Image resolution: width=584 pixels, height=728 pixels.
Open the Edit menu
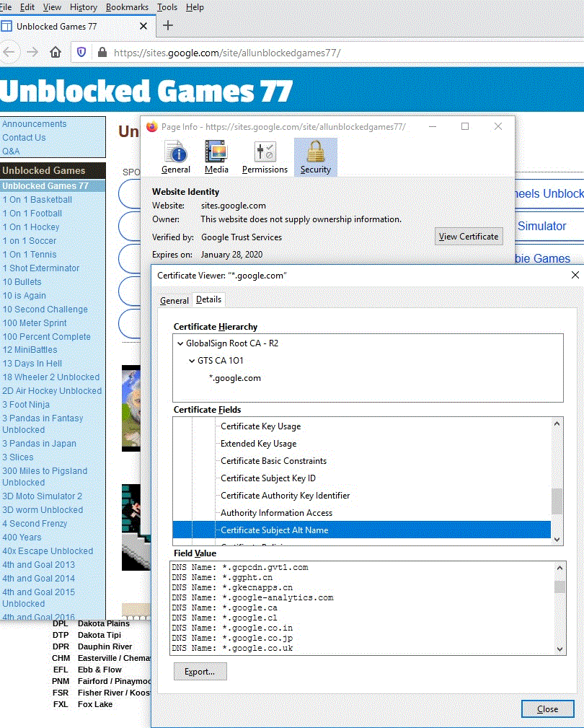[27, 7]
